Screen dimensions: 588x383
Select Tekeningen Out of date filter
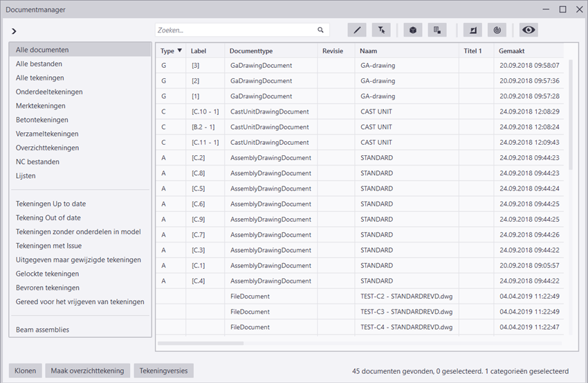(x=48, y=218)
